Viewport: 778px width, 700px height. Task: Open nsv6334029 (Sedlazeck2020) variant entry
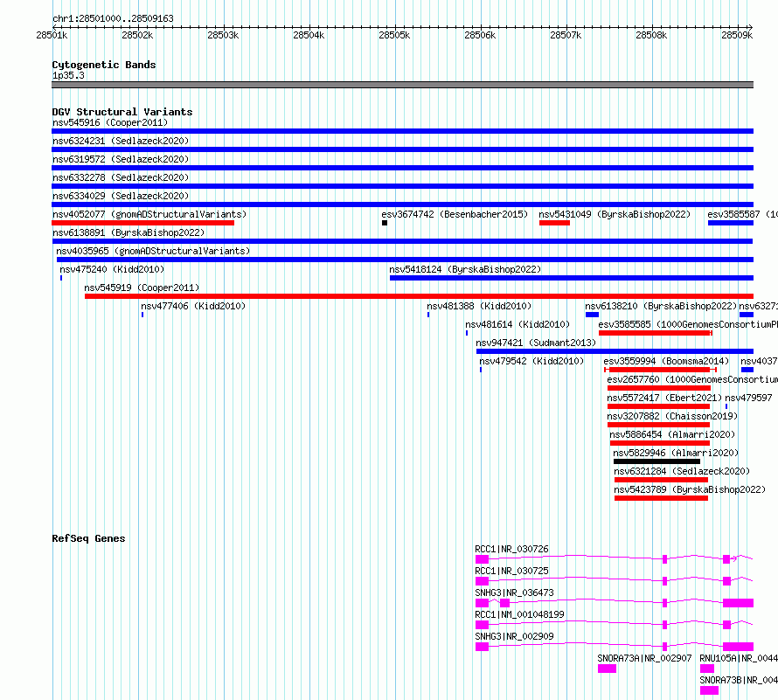coord(121,196)
